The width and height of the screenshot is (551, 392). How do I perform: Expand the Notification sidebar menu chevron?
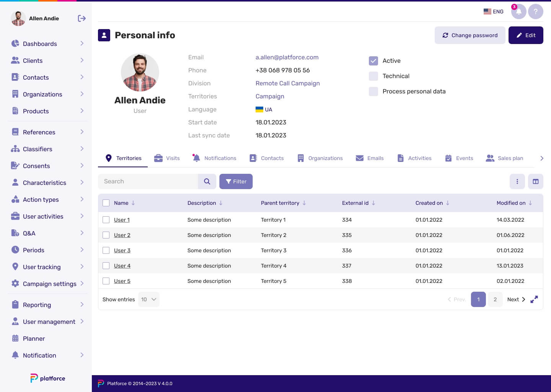(82, 355)
